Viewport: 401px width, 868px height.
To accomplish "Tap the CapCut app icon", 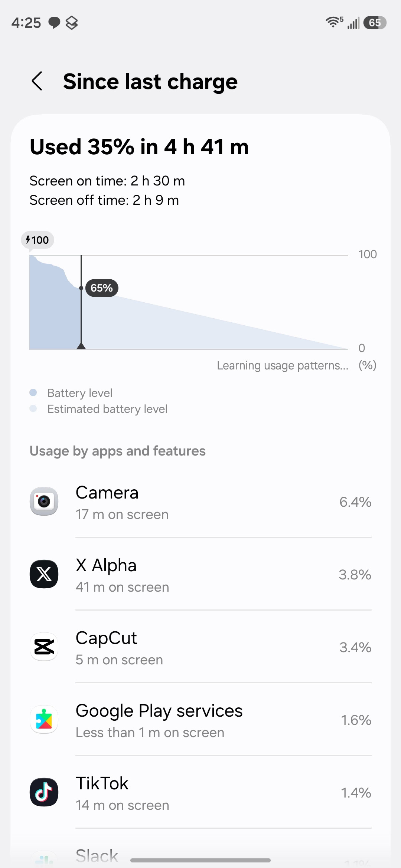I will (44, 647).
